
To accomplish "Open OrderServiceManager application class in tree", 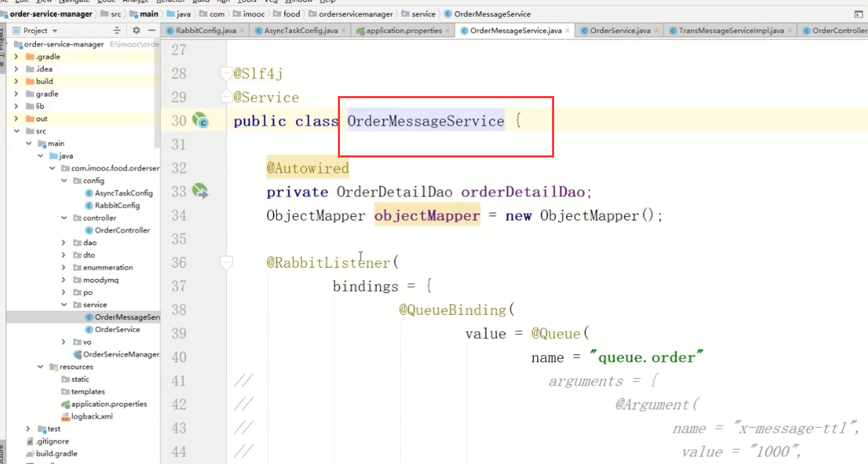I will pyautogui.click(x=117, y=355).
